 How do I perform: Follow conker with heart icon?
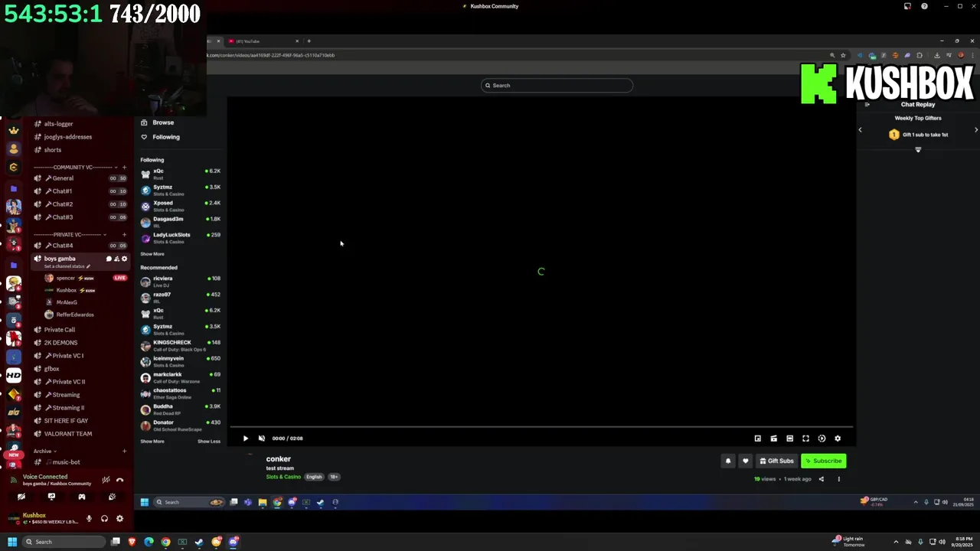click(745, 461)
